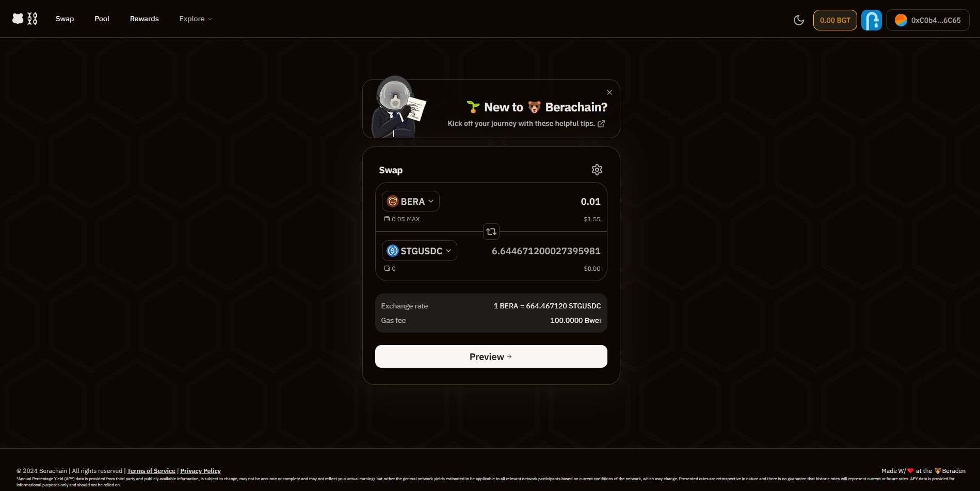Toggle dark mode moon icon

tap(799, 20)
